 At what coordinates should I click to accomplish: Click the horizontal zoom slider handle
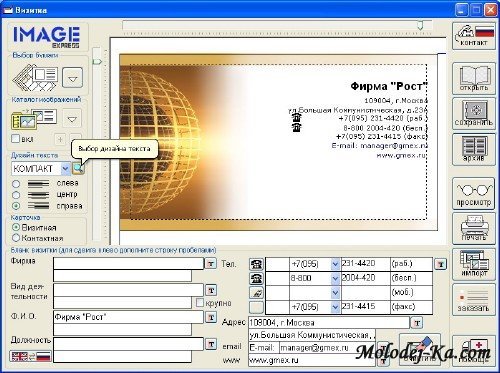[421, 25]
